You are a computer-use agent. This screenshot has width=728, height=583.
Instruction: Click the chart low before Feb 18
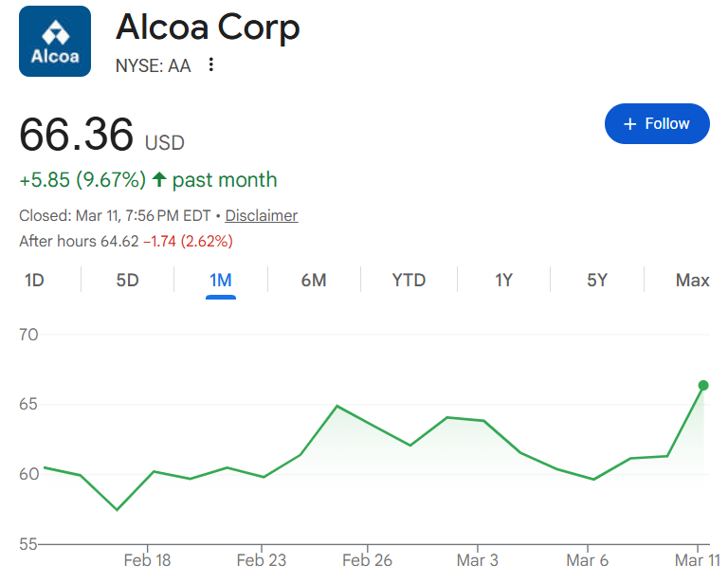(x=117, y=510)
